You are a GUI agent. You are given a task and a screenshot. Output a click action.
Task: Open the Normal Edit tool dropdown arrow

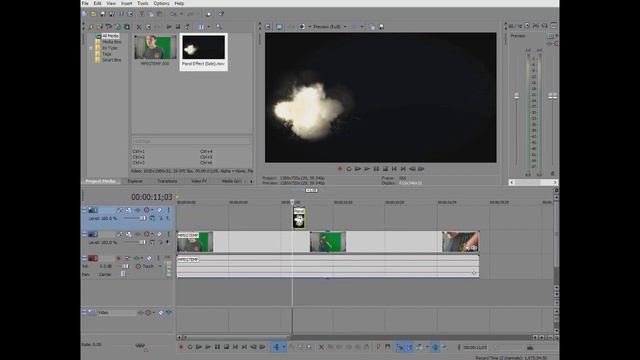click(284, 347)
